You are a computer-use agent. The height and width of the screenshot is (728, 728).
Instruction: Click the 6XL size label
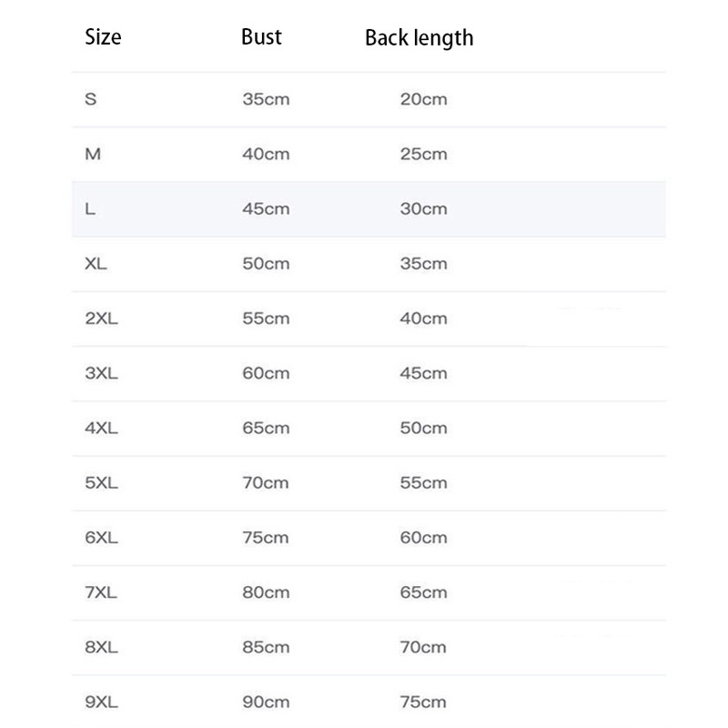[x=101, y=538]
